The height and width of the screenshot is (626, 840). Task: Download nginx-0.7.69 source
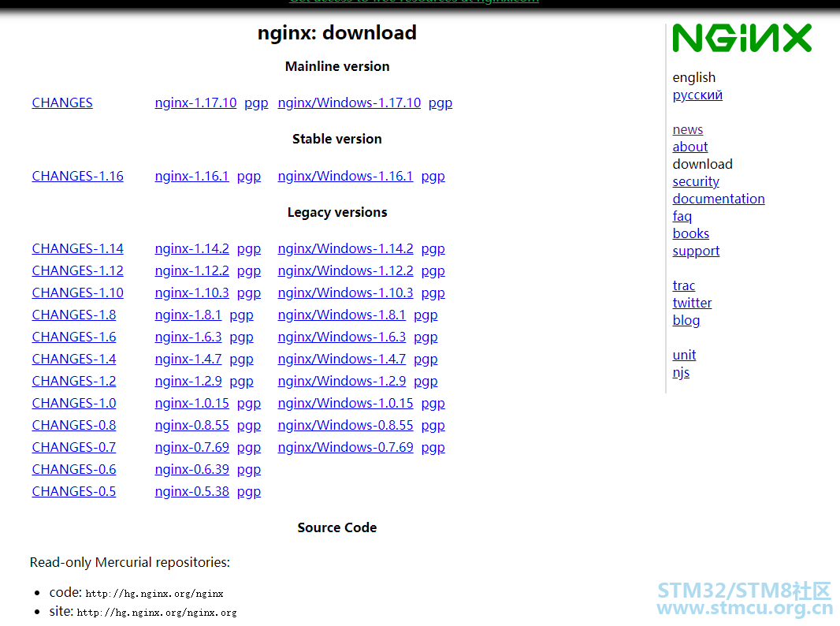coord(191,447)
